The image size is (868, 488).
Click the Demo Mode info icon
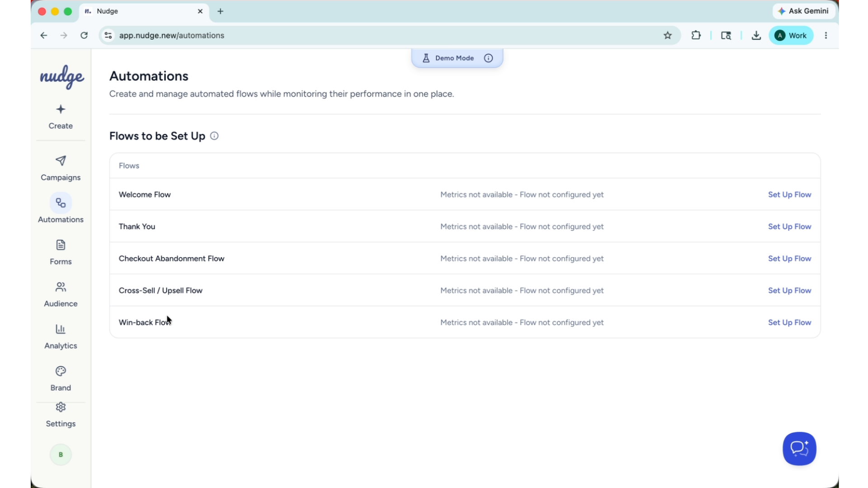click(488, 58)
